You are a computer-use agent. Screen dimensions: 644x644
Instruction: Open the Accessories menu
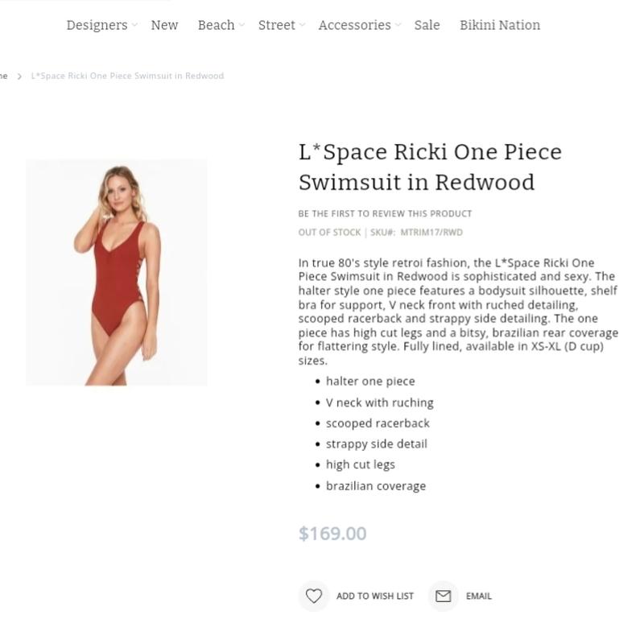pos(354,25)
